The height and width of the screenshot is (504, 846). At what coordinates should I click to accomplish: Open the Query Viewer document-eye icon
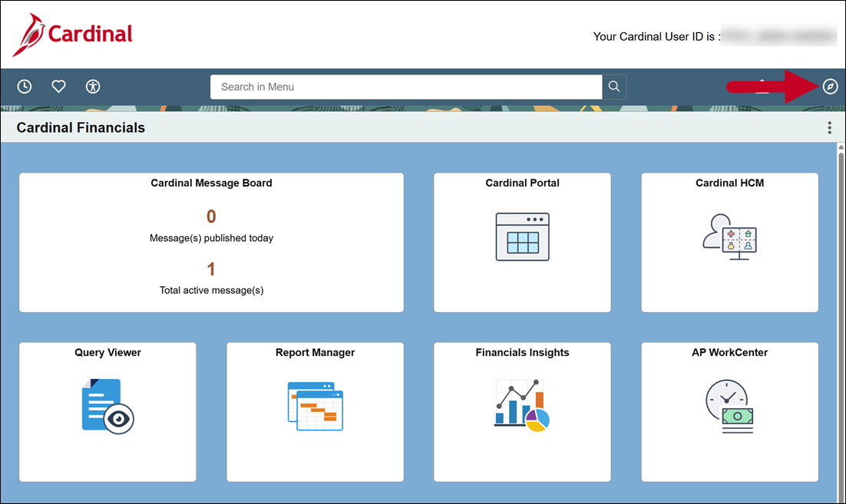point(108,406)
